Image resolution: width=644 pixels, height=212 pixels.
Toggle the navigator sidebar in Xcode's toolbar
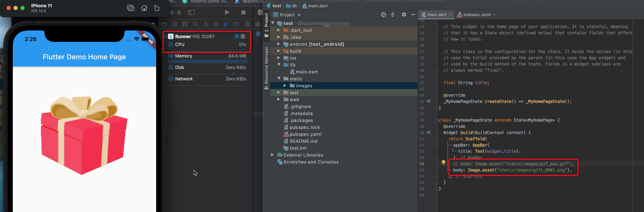[x=191, y=12]
